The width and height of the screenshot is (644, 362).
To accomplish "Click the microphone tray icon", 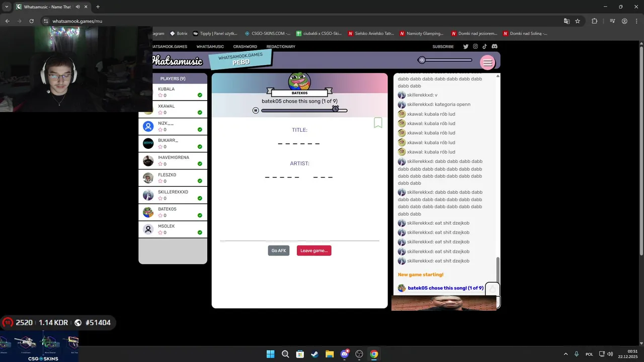I will [x=577, y=354].
